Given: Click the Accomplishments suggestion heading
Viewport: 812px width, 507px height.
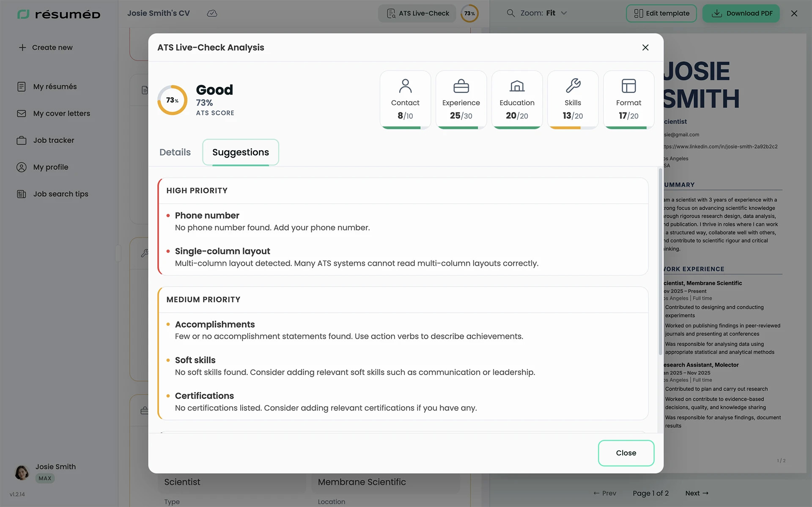Looking at the screenshot, I should click(215, 324).
